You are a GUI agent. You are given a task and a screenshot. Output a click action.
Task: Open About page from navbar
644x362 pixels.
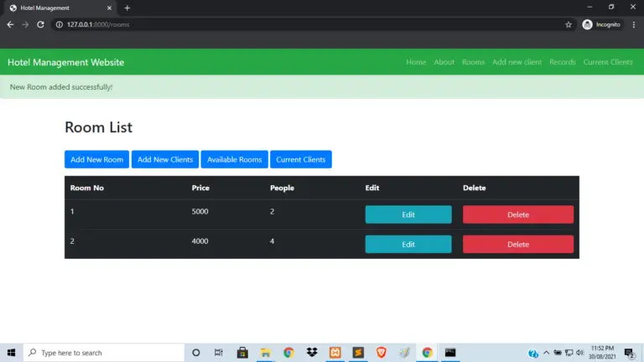444,62
